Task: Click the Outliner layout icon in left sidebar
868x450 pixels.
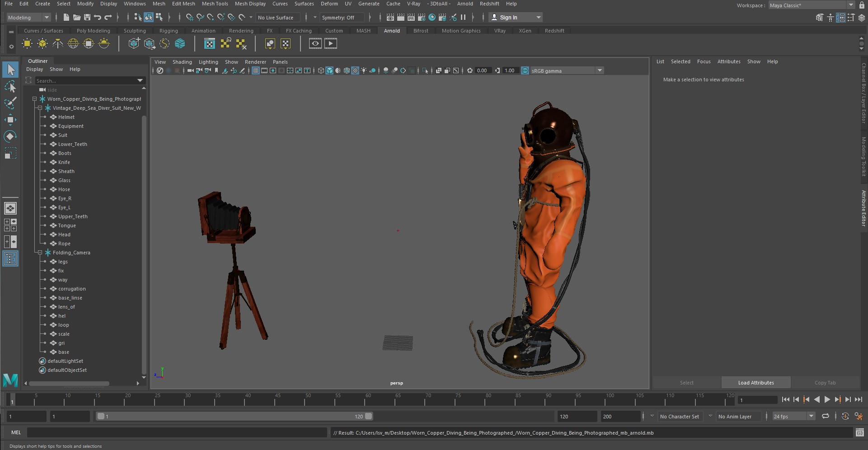Action: [x=10, y=259]
